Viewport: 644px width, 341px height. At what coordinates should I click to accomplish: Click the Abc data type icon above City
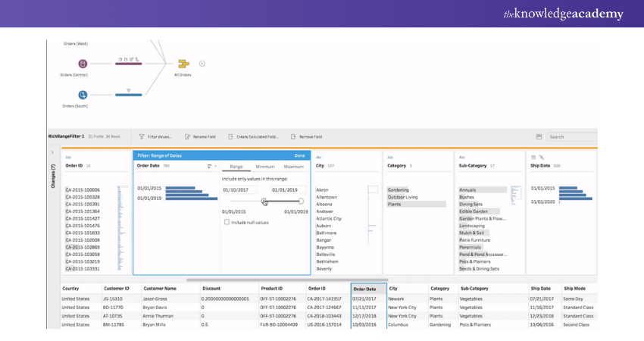(x=319, y=156)
